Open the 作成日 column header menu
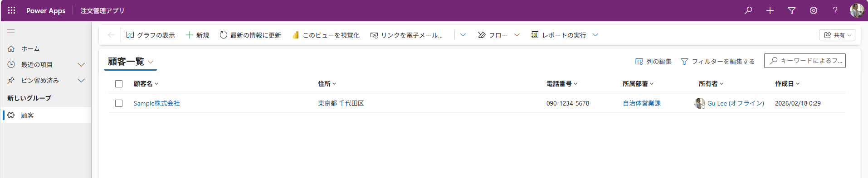Screen dimensions: 868x178 pos(787,84)
